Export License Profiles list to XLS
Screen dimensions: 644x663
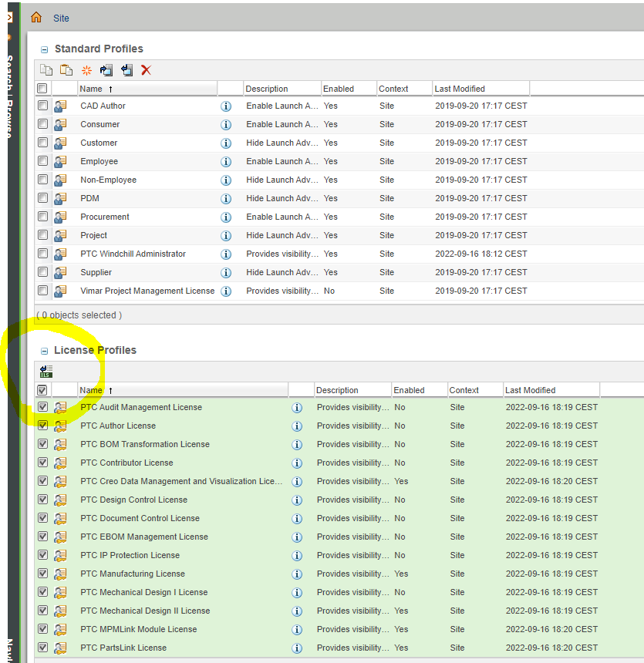click(x=45, y=371)
